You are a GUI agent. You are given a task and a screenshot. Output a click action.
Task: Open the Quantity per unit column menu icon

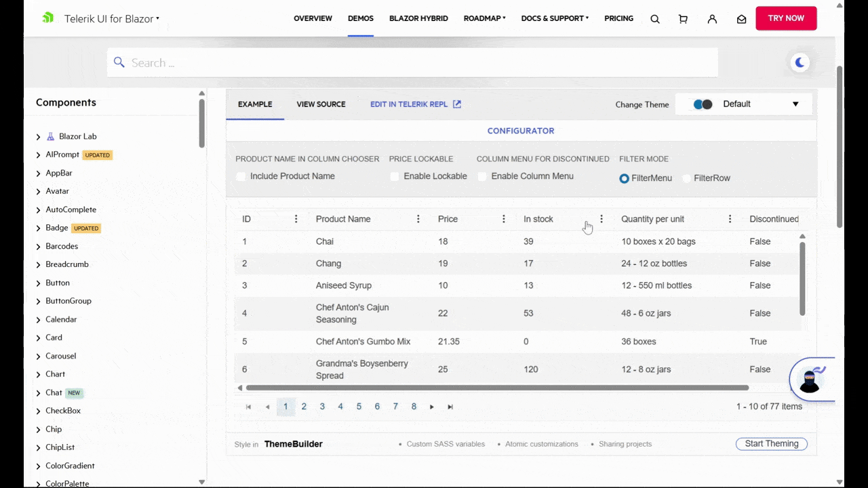730,219
